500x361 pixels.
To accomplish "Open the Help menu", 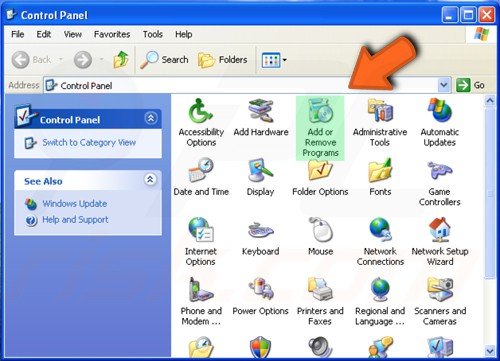I will pos(183,34).
